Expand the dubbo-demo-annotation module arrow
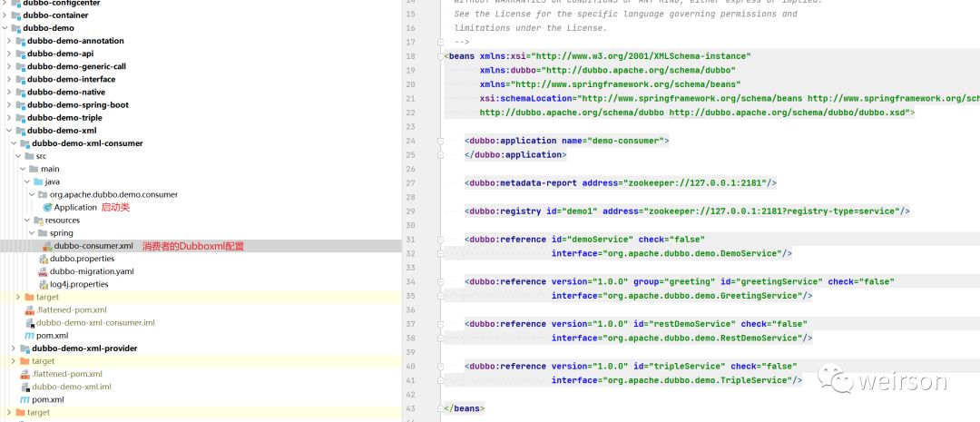Viewport: 980px width, 422px height. 9,41
